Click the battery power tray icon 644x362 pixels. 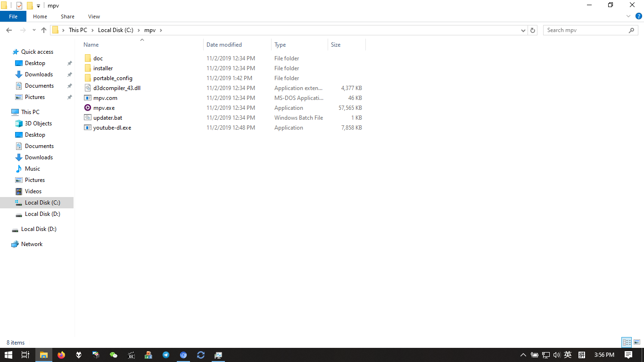click(x=535, y=355)
